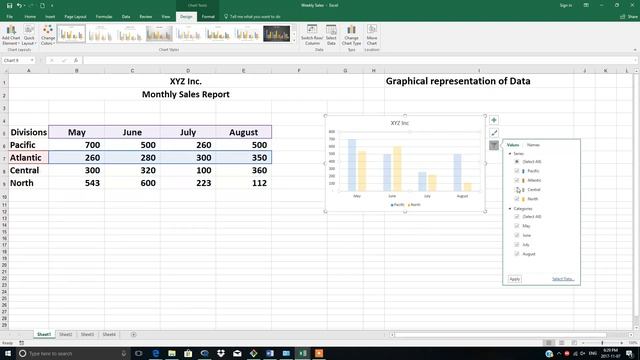Viewport: 640px width, 360px height.
Task: Click the Apply button in filter panel
Action: 514,279
